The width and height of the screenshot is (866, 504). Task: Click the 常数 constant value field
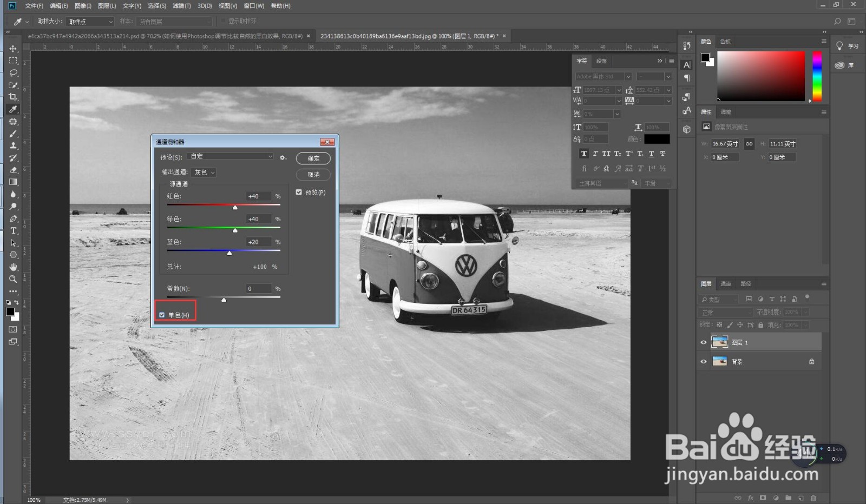point(258,289)
